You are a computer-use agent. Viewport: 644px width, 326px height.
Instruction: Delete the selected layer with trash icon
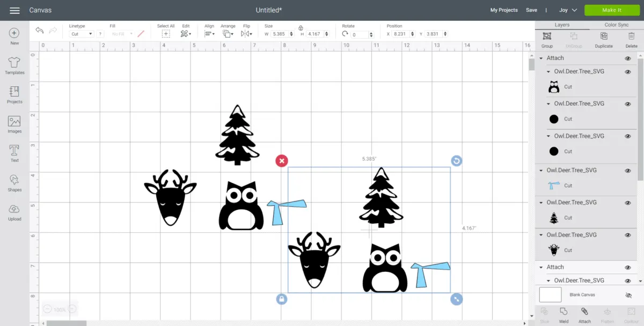pyautogui.click(x=631, y=39)
